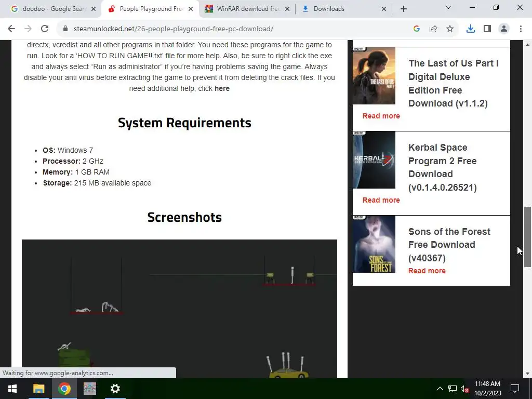Click the page vertical scrollbar thumb

(527, 236)
